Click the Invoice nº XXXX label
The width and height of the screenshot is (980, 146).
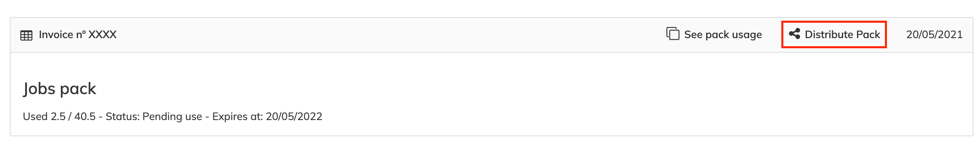pos(78,34)
